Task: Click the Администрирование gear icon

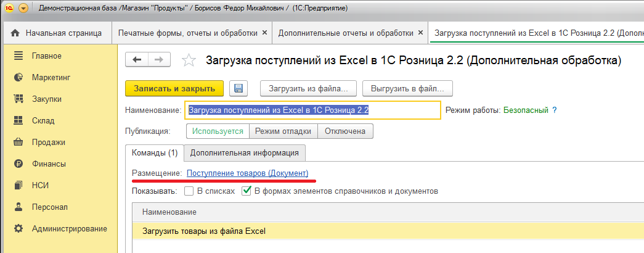Action: pos(18,229)
